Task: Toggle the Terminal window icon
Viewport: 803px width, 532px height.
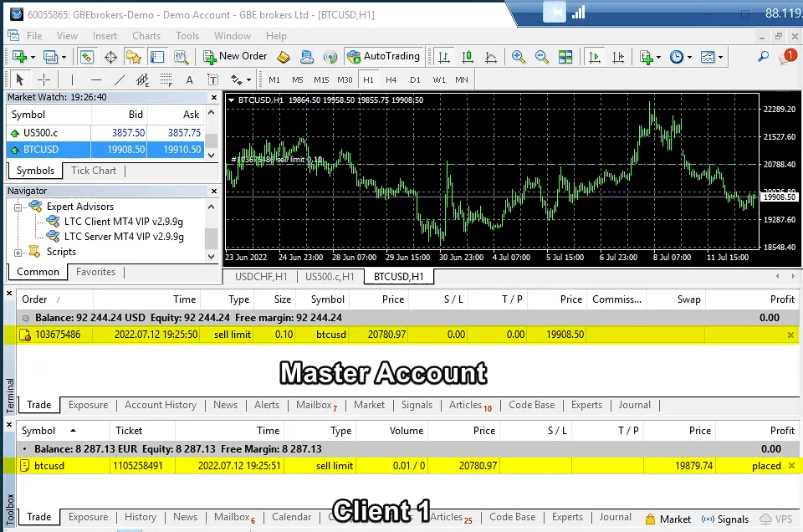Action: point(157,57)
